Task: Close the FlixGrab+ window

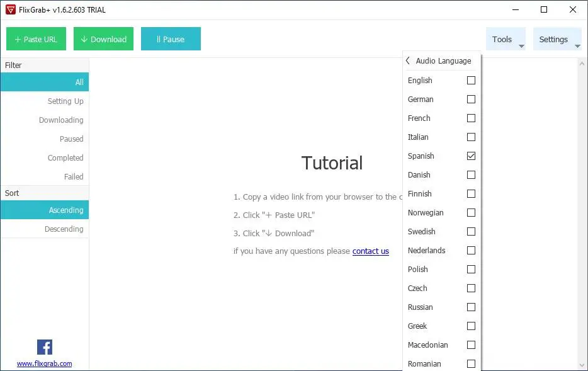Action: coord(573,9)
